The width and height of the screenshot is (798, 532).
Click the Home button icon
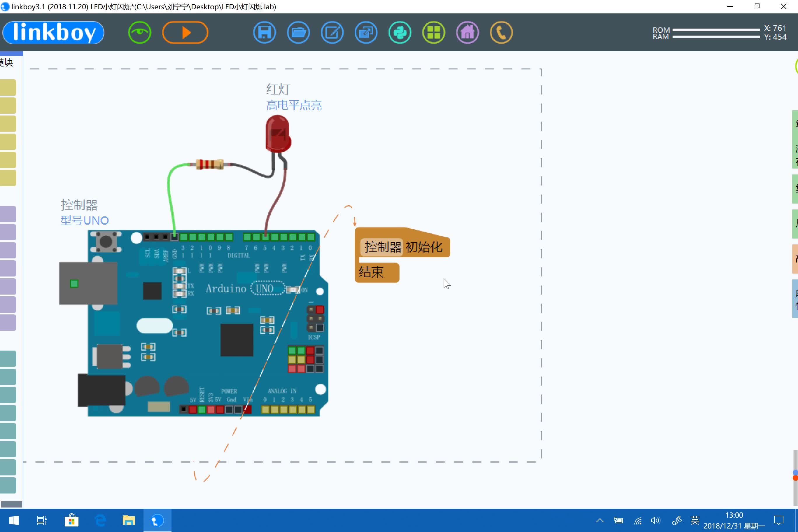(468, 32)
